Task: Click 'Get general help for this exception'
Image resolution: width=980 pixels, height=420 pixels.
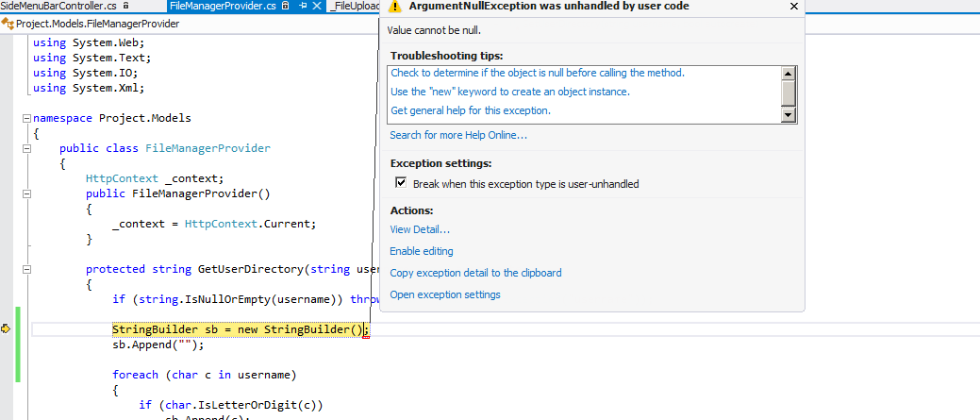Action: click(471, 110)
